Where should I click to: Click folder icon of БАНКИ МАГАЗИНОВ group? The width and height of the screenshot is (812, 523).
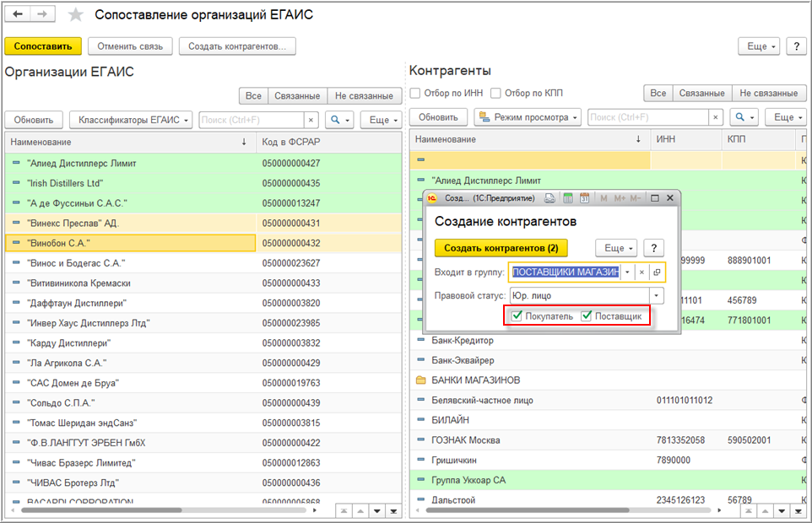click(421, 380)
